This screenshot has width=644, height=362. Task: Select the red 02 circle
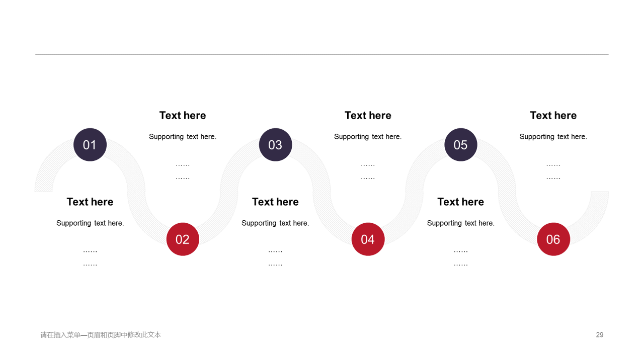point(183,239)
